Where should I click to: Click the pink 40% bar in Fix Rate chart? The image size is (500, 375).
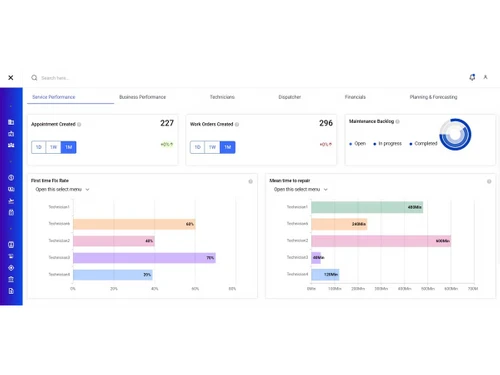click(114, 241)
